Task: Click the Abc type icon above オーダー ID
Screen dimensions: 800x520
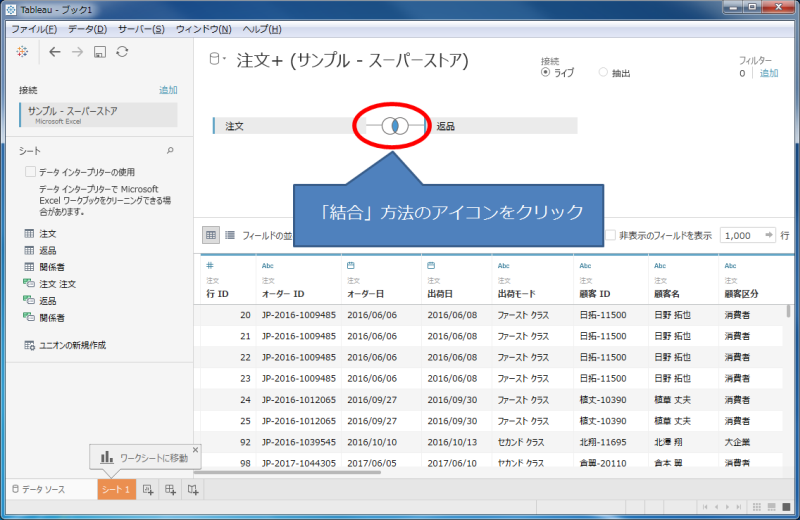Action: pos(268,265)
